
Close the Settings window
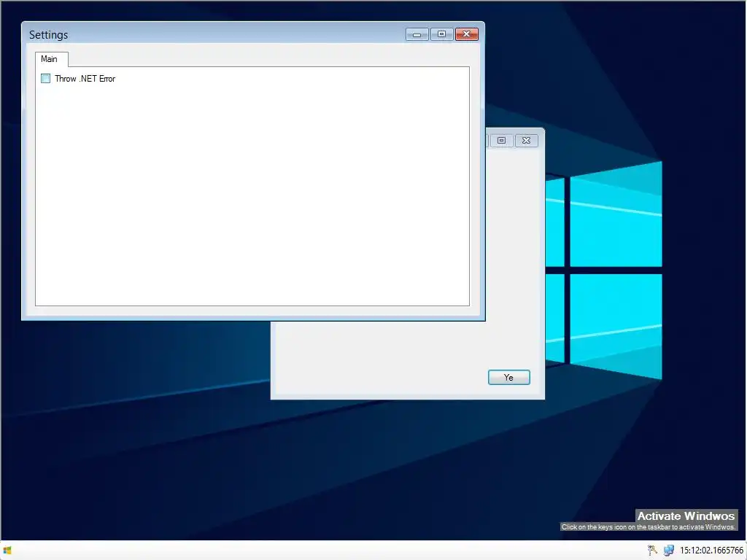click(466, 34)
